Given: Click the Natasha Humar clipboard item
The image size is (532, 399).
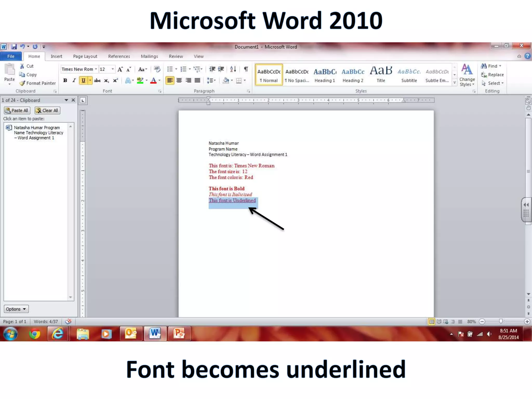Looking at the screenshot, I should pyautogui.click(x=36, y=133).
